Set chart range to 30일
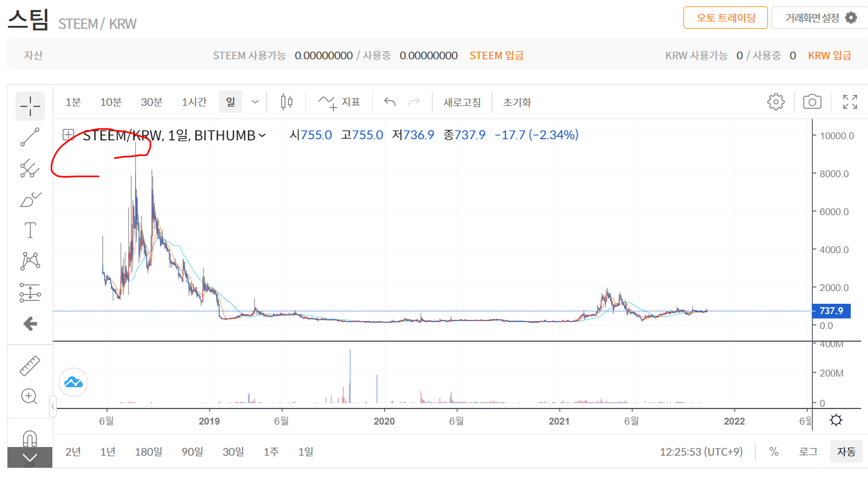Screen dimensions: 868x485 point(233,452)
